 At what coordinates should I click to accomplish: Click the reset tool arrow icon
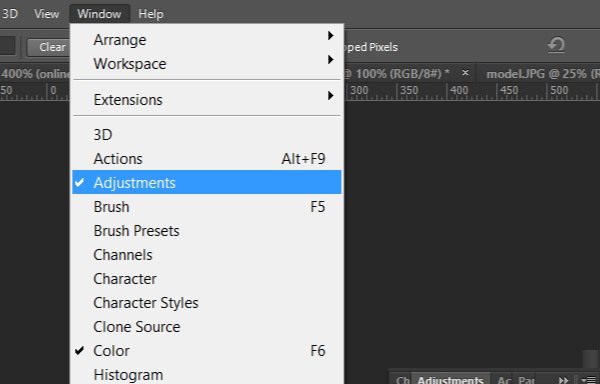[x=556, y=45]
